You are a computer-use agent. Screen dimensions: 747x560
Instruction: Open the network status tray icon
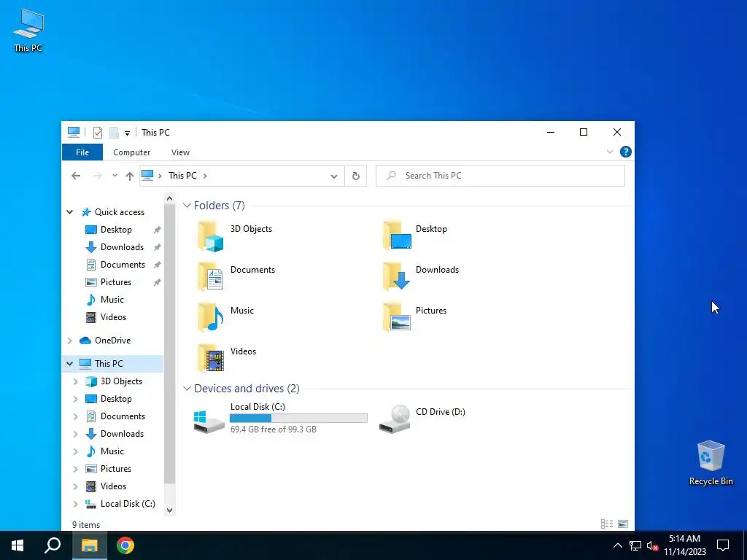click(x=635, y=545)
